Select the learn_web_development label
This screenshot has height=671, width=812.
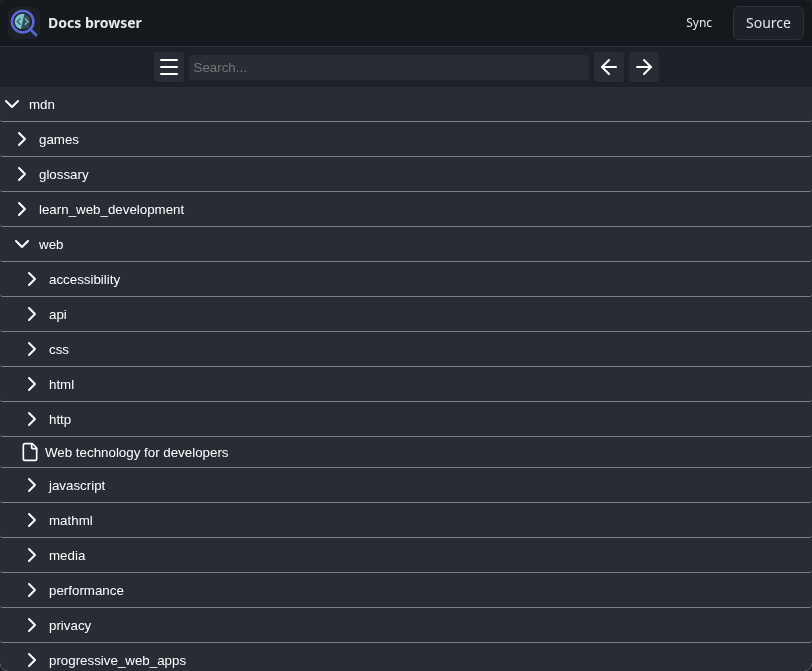click(111, 210)
